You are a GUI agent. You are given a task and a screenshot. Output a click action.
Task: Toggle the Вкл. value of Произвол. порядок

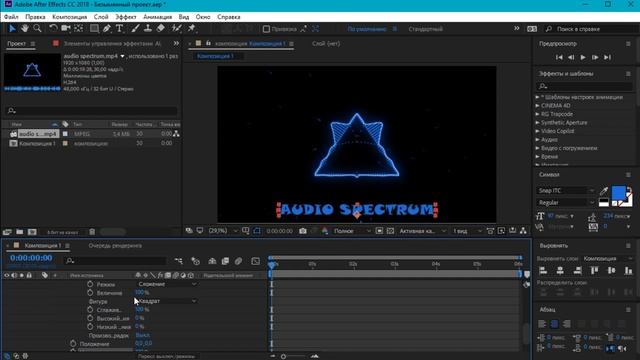[142, 335]
